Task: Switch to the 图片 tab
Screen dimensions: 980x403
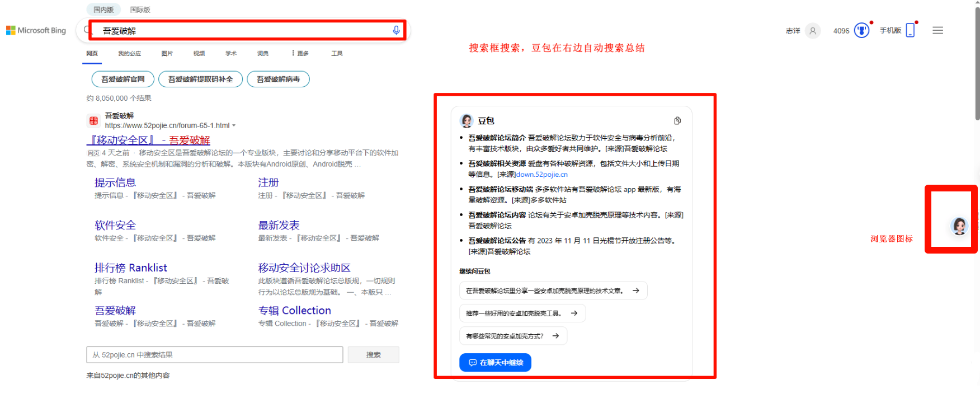Action: (x=167, y=54)
